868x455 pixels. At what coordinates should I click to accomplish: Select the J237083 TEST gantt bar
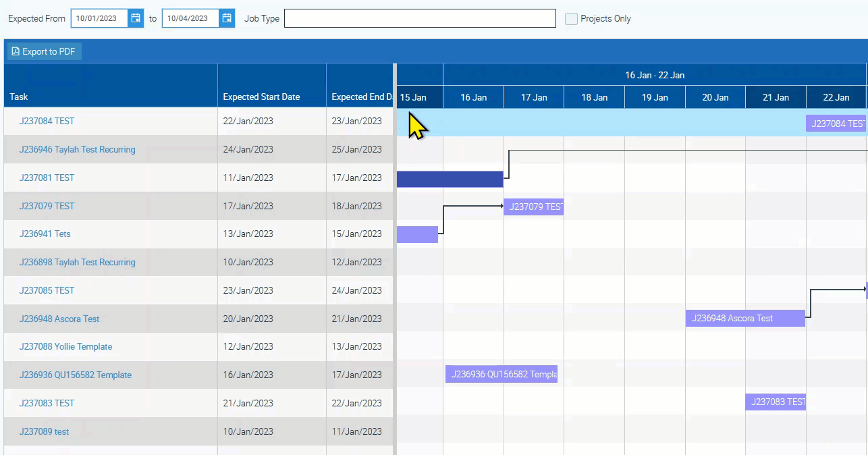coord(775,402)
